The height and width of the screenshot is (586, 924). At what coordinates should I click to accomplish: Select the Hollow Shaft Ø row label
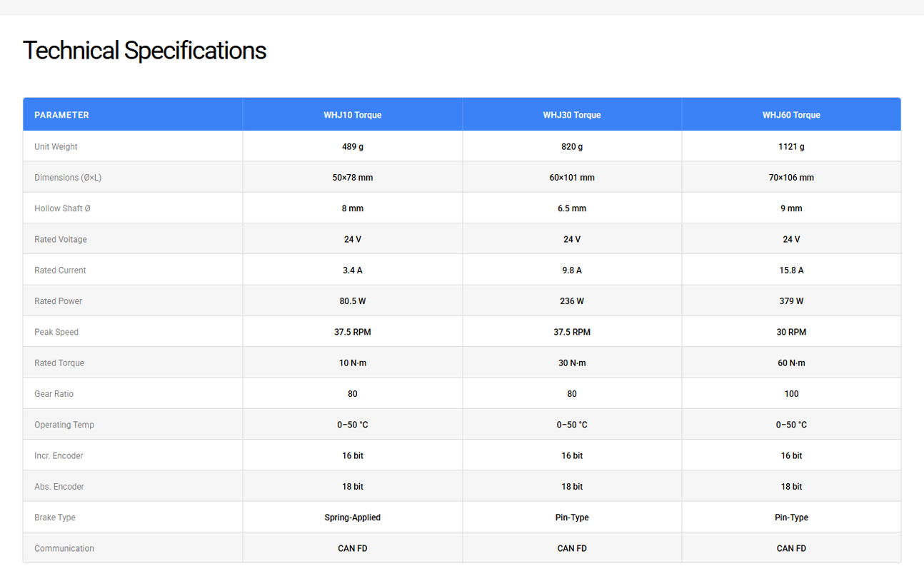(63, 208)
